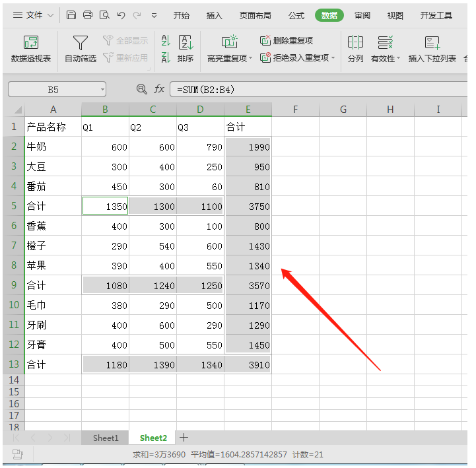Click 删除重复项 remove duplicates
The image size is (476, 468).
(x=287, y=40)
